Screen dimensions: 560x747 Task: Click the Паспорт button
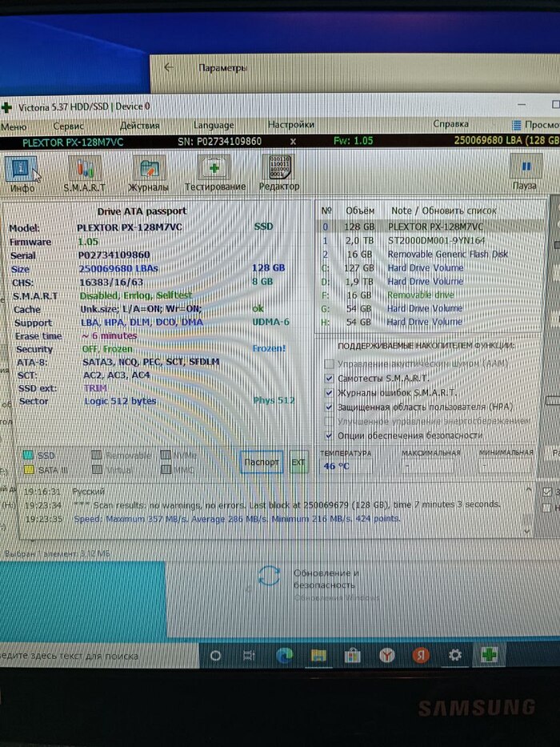point(262,462)
